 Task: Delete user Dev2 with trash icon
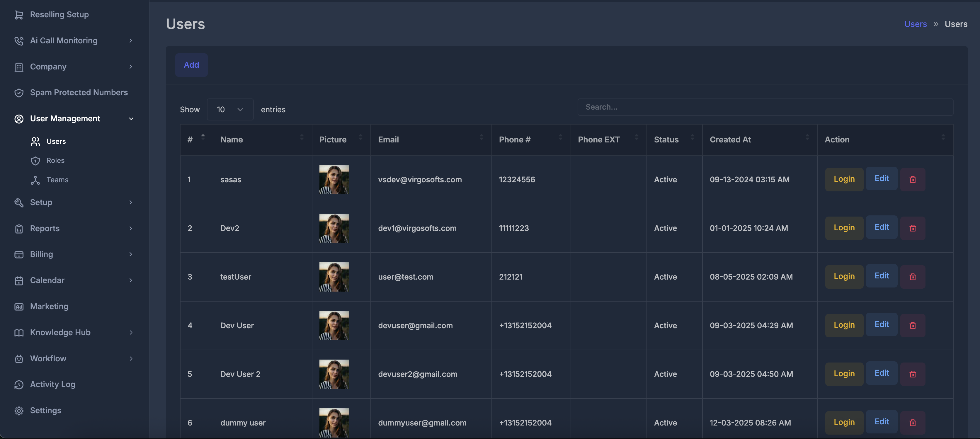(x=912, y=228)
